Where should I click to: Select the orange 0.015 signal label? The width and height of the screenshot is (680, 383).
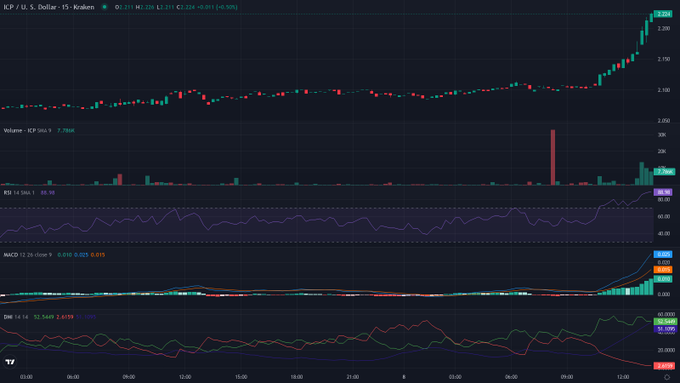[663, 270]
